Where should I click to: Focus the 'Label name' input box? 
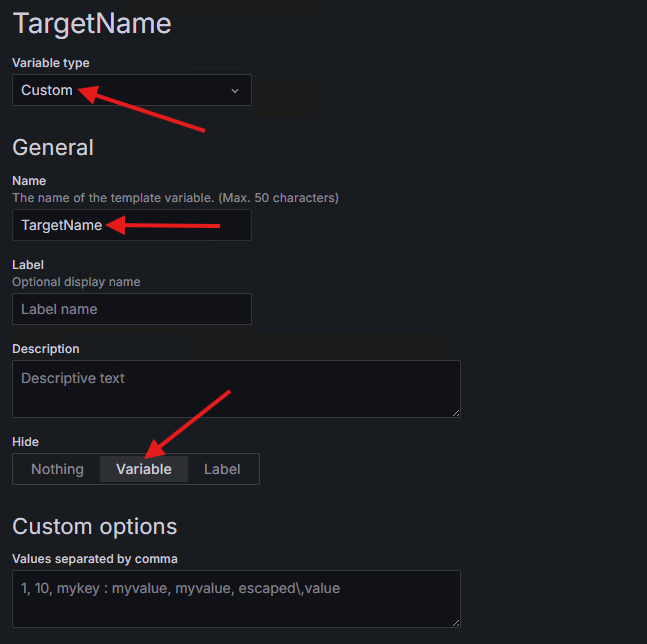pyautogui.click(x=131, y=309)
